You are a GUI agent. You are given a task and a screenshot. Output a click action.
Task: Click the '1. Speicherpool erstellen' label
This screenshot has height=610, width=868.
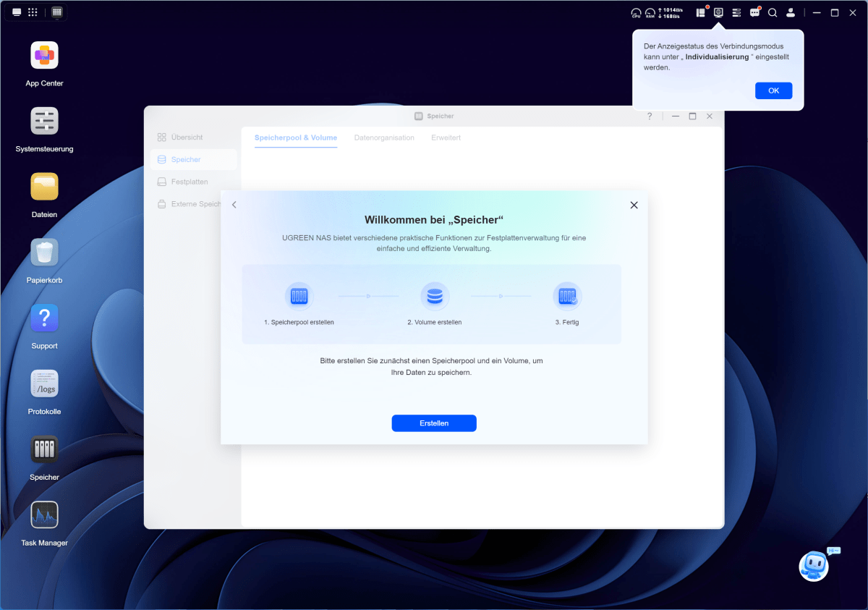[x=299, y=322]
